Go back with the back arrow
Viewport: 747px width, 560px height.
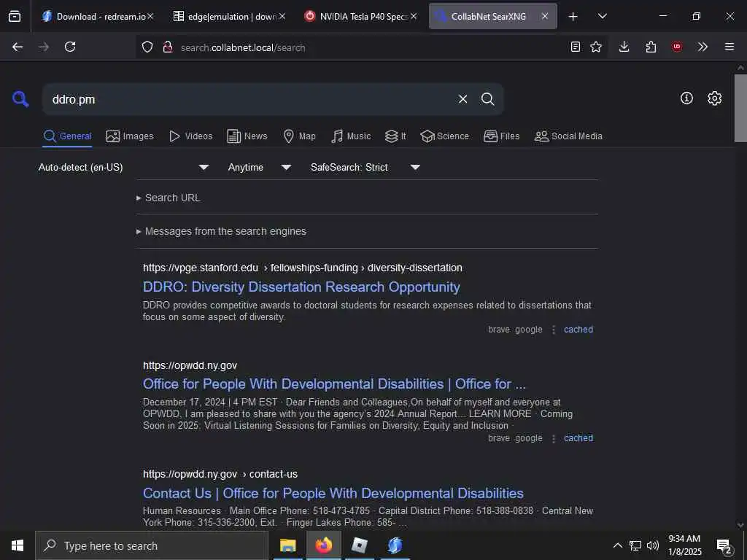point(18,47)
